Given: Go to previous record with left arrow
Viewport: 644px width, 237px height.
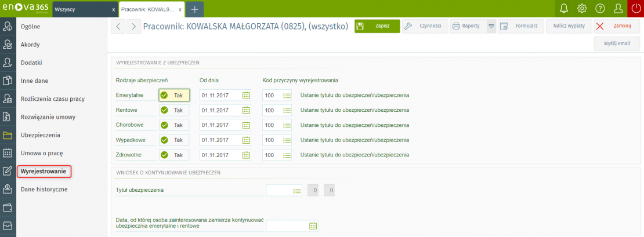Looking at the screenshot, I should [x=118, y=26].
